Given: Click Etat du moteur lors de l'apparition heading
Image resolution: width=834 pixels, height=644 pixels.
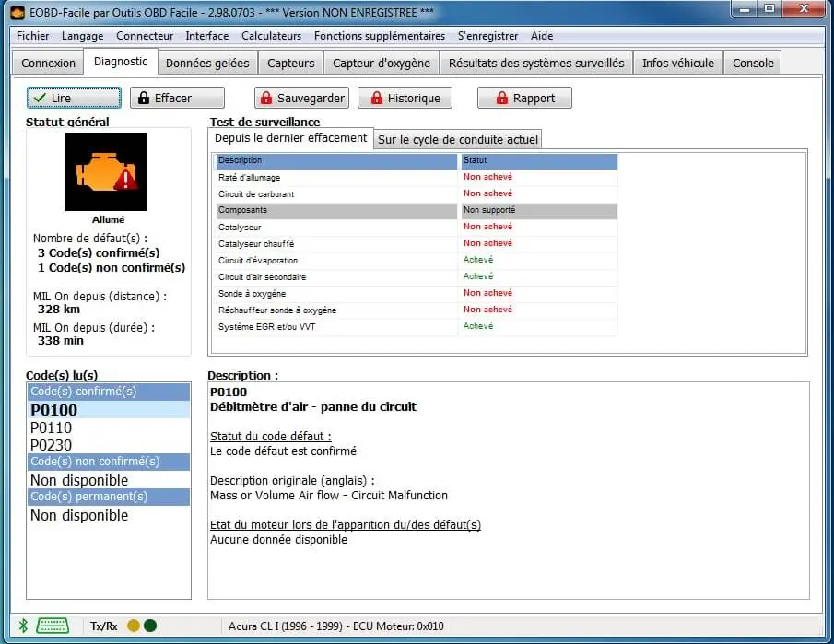Looking at the screenshot, I should point(346,525).
